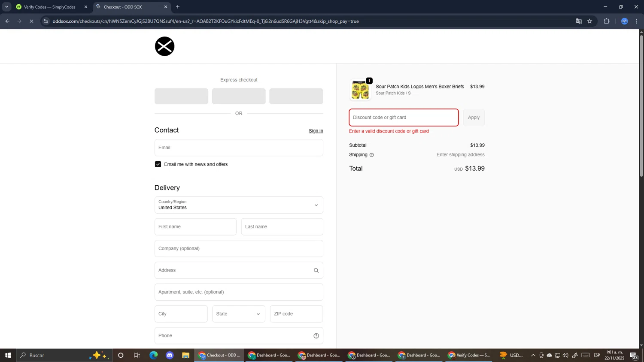Click the City input field
The image size is (644, 362).
[x=181, y=314]
